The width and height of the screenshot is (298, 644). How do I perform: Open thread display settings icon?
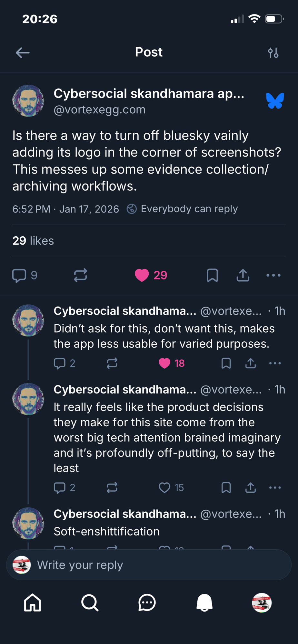(x=273, y=52)
